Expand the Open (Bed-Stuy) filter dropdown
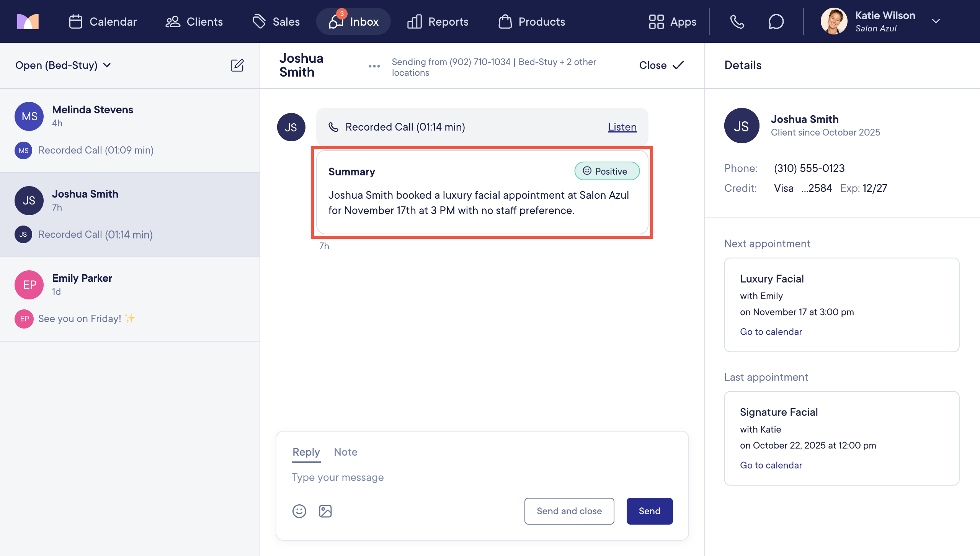Viewport: 980px width, 556px height. click(63, 65)
